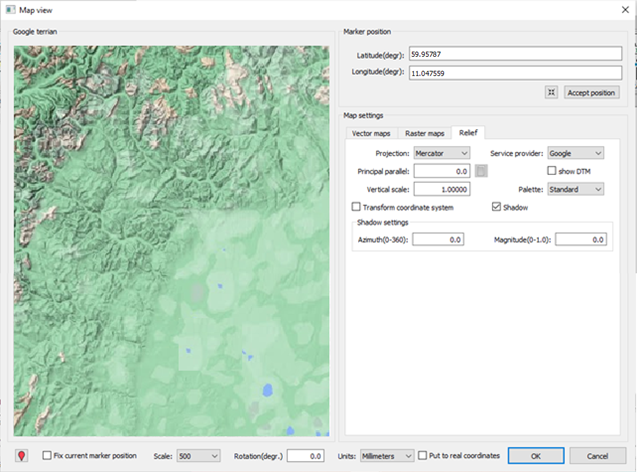Open the Projection Mercator dropdown
Screen dimensions: 637x472
[442, 153]
